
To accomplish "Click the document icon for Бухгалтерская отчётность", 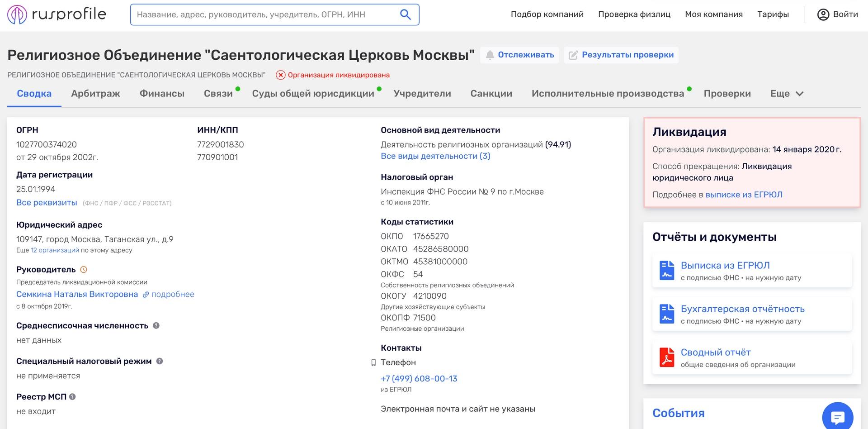I will 667,314.
